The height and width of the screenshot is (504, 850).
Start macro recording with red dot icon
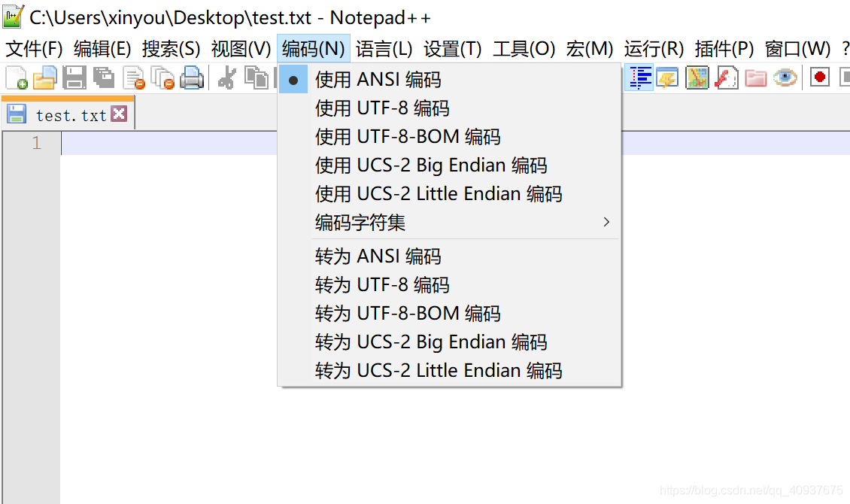coord(820,77)
